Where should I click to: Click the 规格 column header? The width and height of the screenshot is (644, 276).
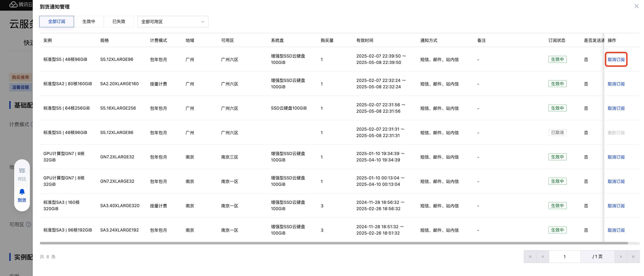coord(104,40)
